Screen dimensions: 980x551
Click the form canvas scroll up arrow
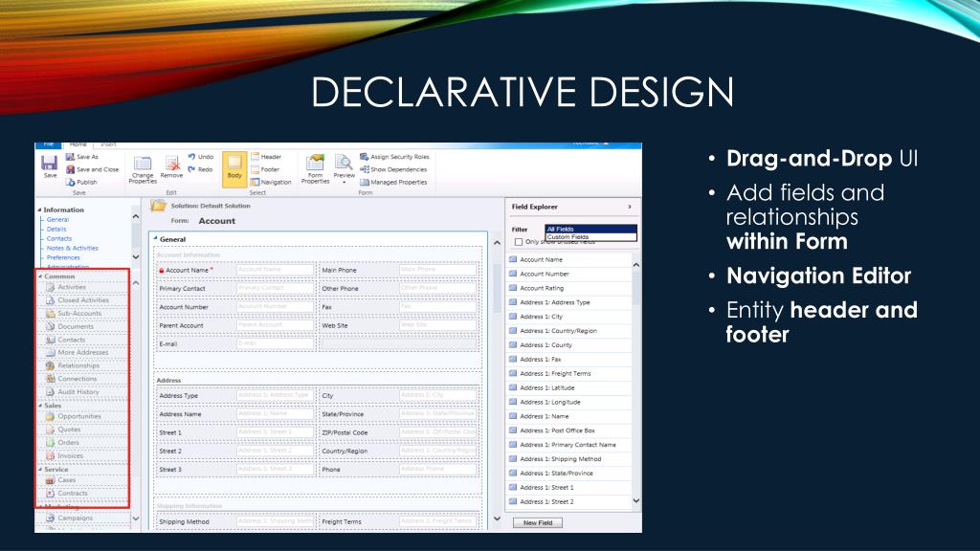(x=497, y=243)
